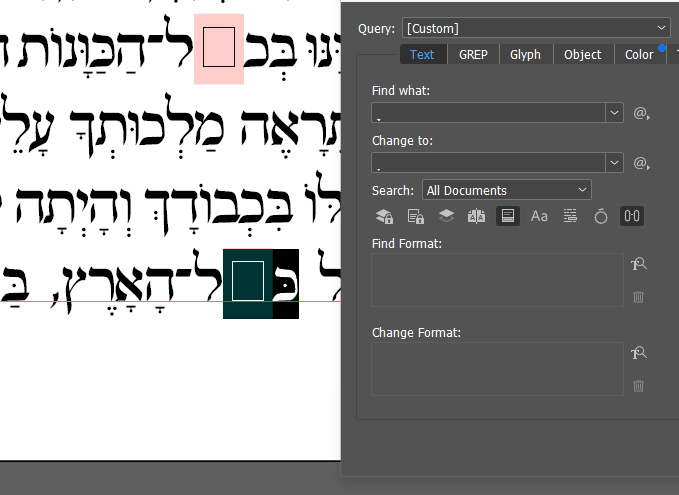Image resolution: width=679 pixels, height=495 pixels.
Task: Click the Find Format box
Action: click(497, 280)
